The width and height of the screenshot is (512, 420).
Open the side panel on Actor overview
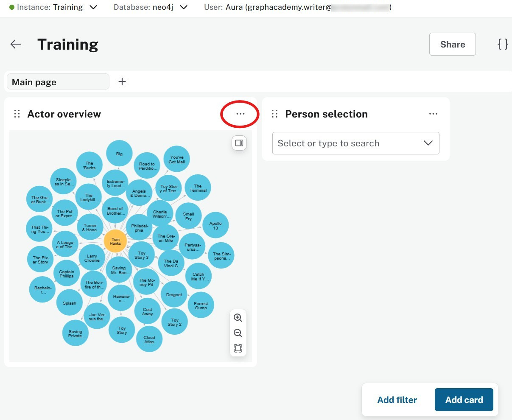coord(239,143)
